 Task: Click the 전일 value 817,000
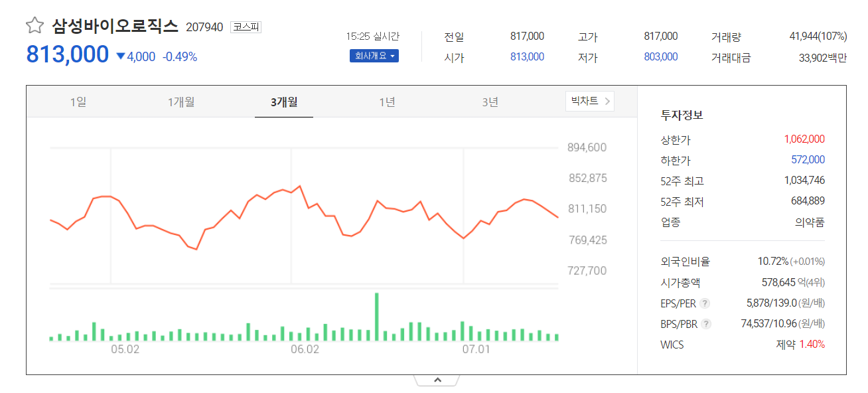[x=527, y=36]
